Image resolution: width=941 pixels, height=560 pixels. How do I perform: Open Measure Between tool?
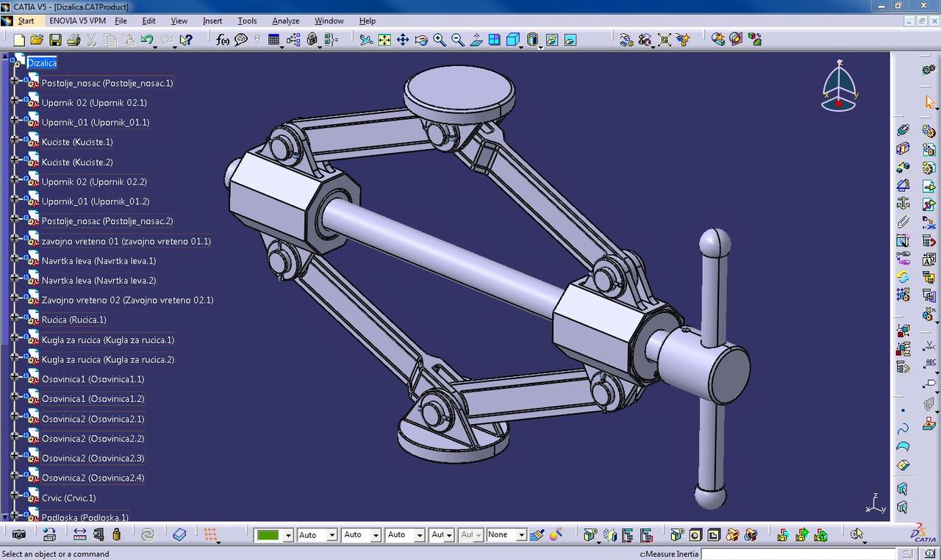coord(79,534)
